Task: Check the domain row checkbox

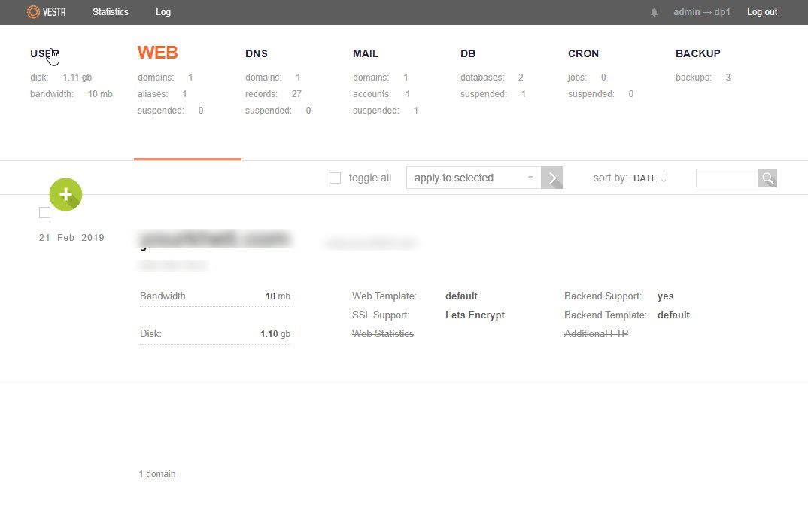Action: click(x=44, y=212)
